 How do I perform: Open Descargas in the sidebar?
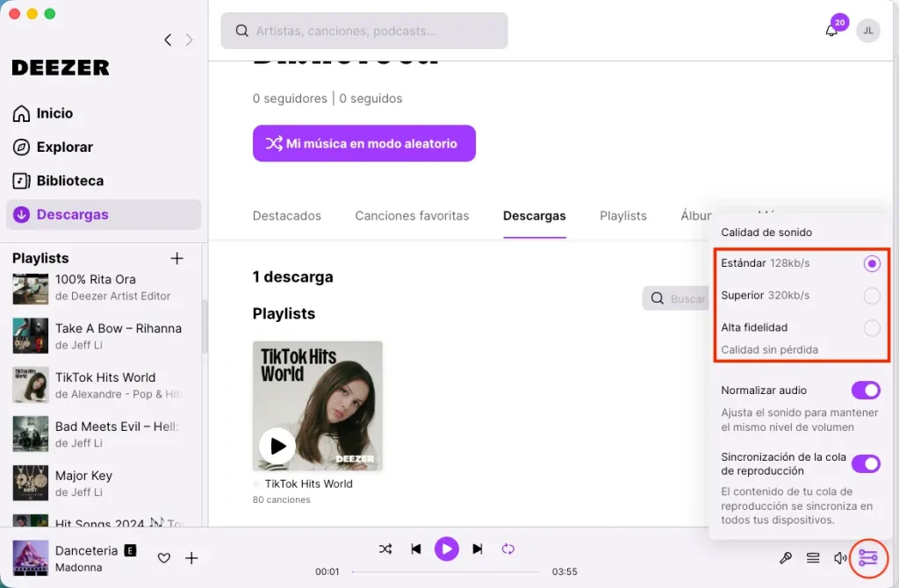pyautogui.click(x=104, y=214)
